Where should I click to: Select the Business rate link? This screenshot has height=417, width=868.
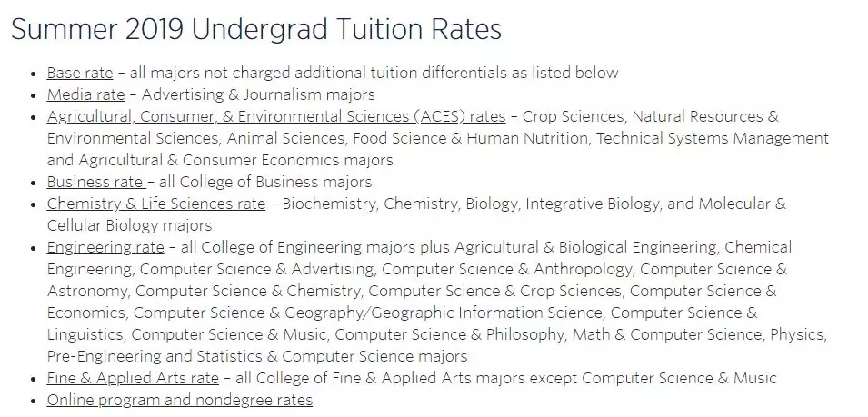(x=95, y=182)
